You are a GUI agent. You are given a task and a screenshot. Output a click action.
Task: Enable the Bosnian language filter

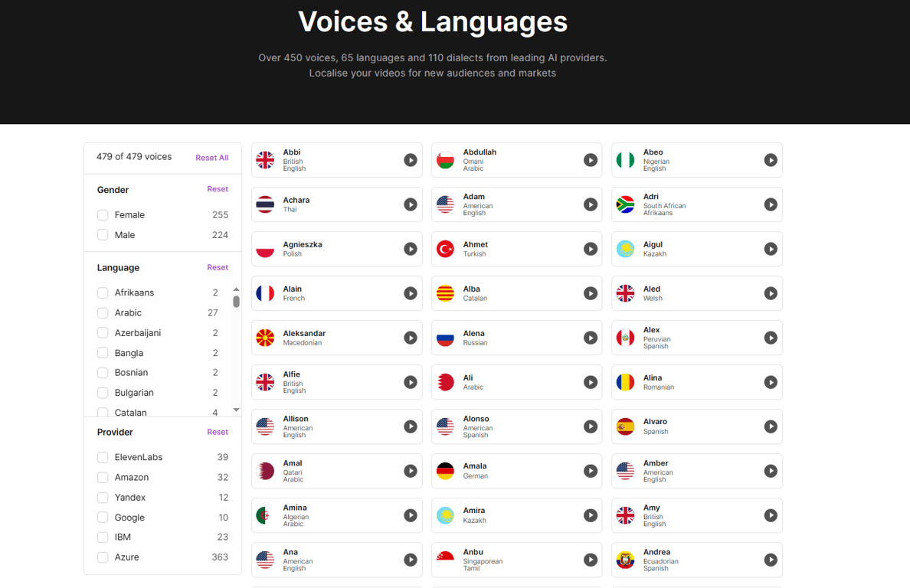103,373
